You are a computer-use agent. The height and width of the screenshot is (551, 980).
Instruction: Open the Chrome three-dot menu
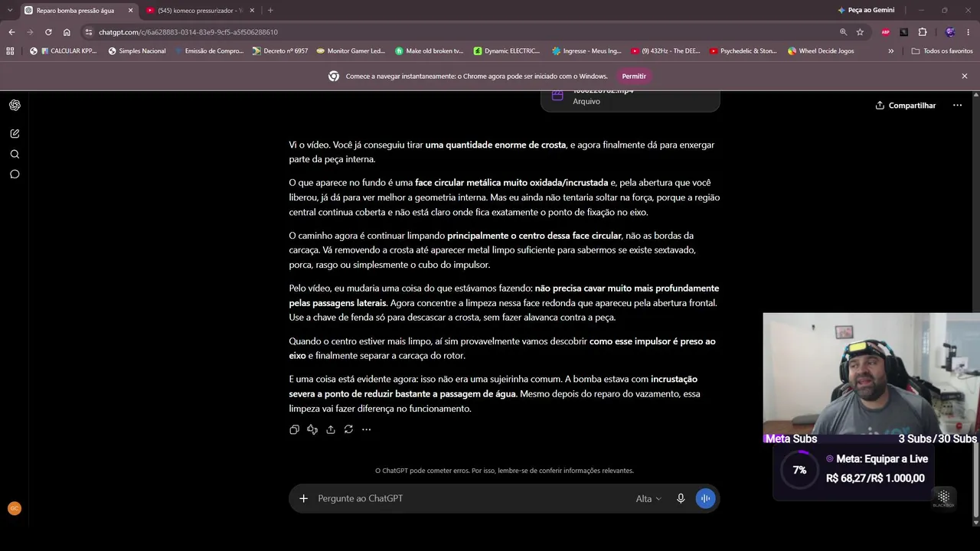968,32
